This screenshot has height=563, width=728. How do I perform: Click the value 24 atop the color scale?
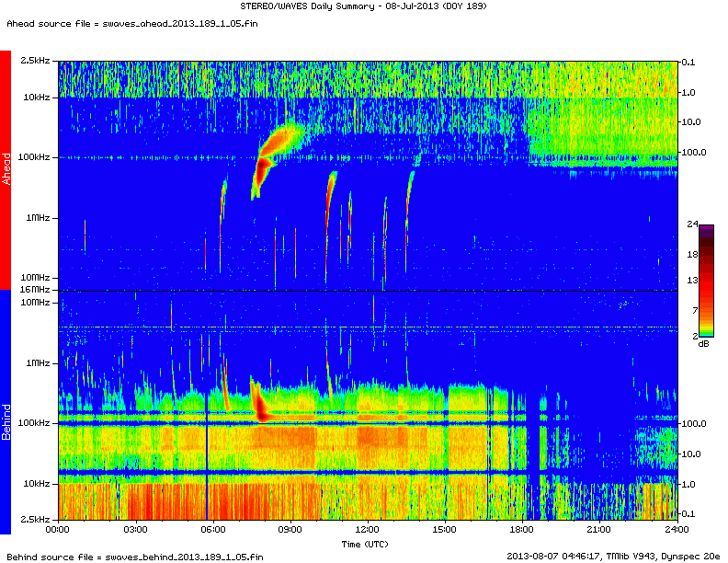[x=693, y=224]
